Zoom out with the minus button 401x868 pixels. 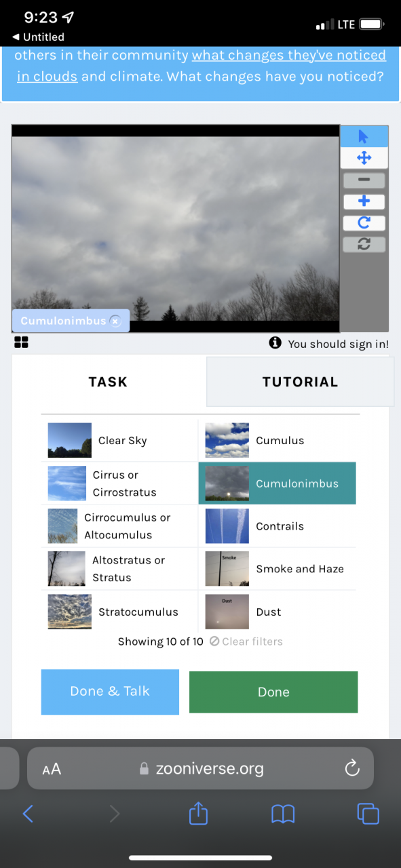click(364, 180)
